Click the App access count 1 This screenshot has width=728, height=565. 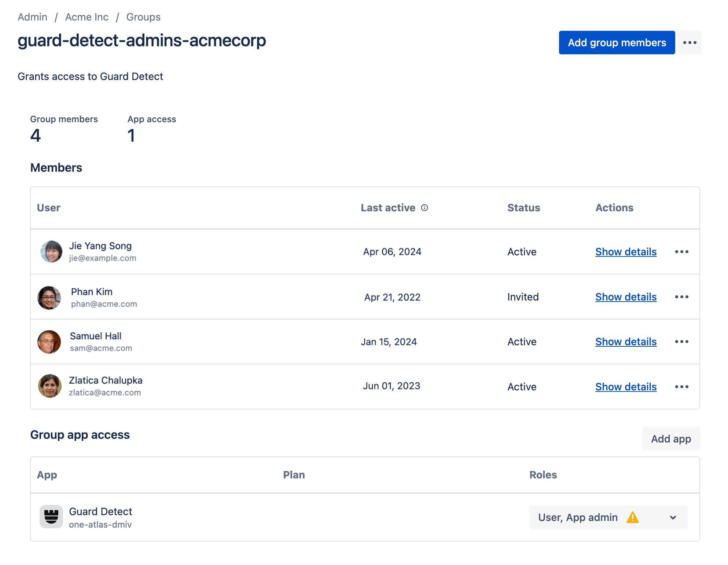click(x=131, y=136)
